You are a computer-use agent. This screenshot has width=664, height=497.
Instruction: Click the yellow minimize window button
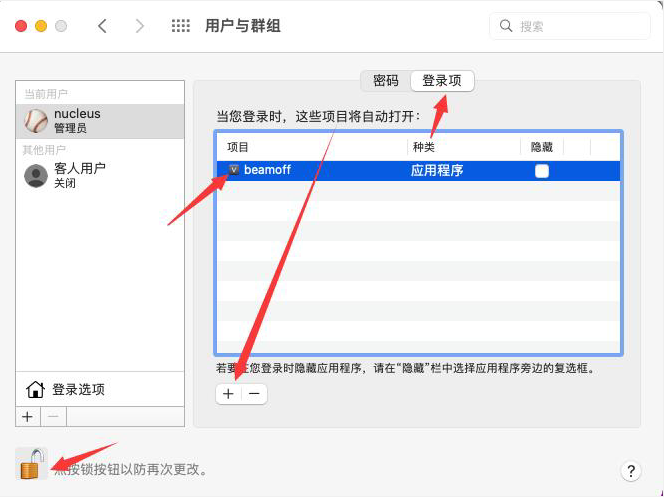tap(41, 26)
